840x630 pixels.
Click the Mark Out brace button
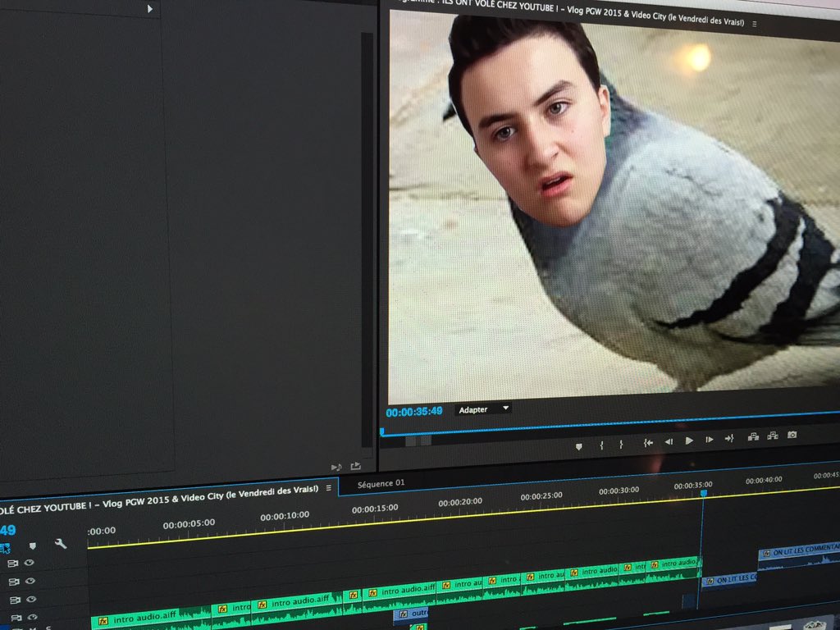tap(621, 444)
